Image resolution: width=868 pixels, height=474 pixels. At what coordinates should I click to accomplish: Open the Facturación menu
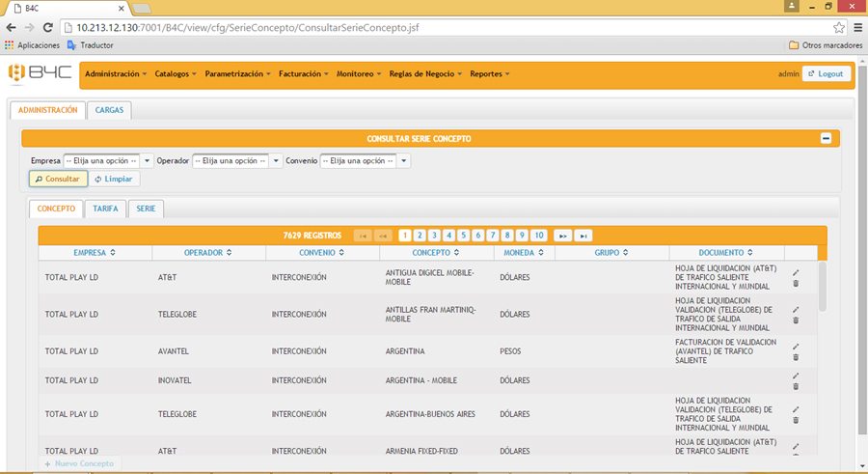click(303, 74)
